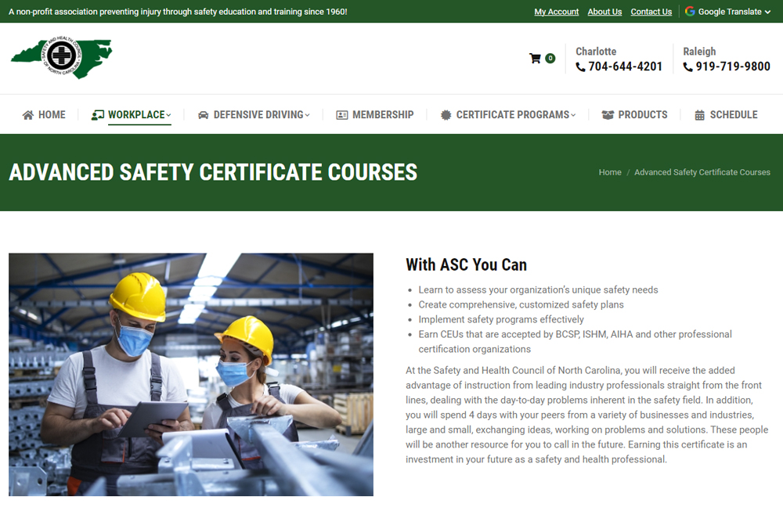Viewport: 783px width, 532px height.
Task: Navigate to Home via the breadcrumb link
Action: tap(610, 172)
